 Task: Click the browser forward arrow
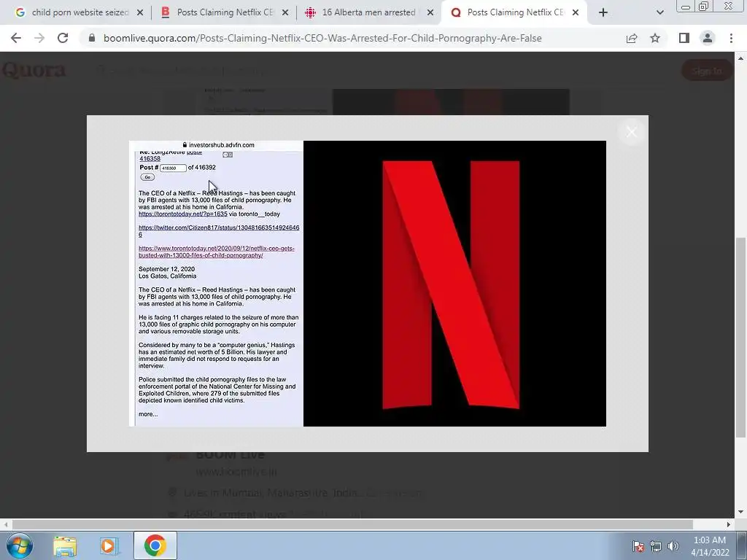point(39,38)
